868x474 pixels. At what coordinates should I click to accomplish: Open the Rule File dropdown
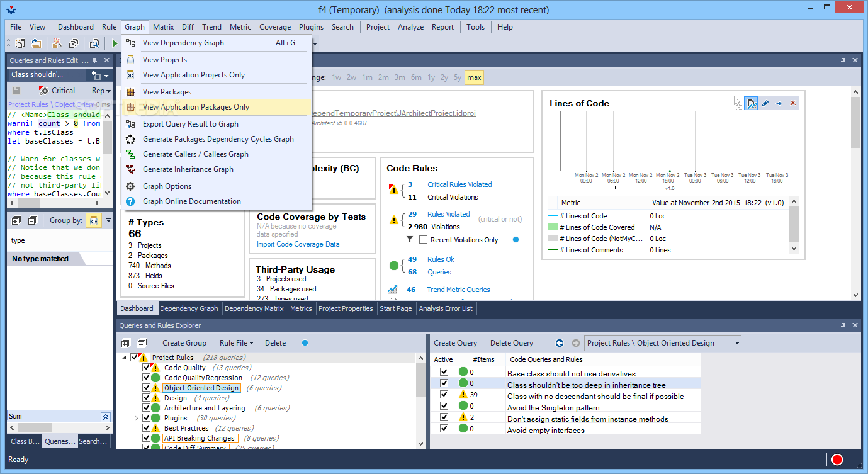click(236, 343)
